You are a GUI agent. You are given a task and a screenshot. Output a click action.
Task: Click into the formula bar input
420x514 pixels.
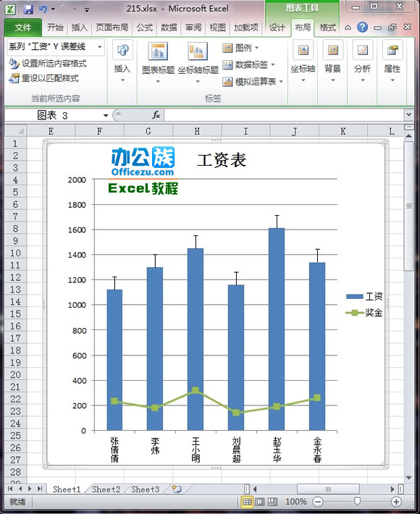(284, 115)
